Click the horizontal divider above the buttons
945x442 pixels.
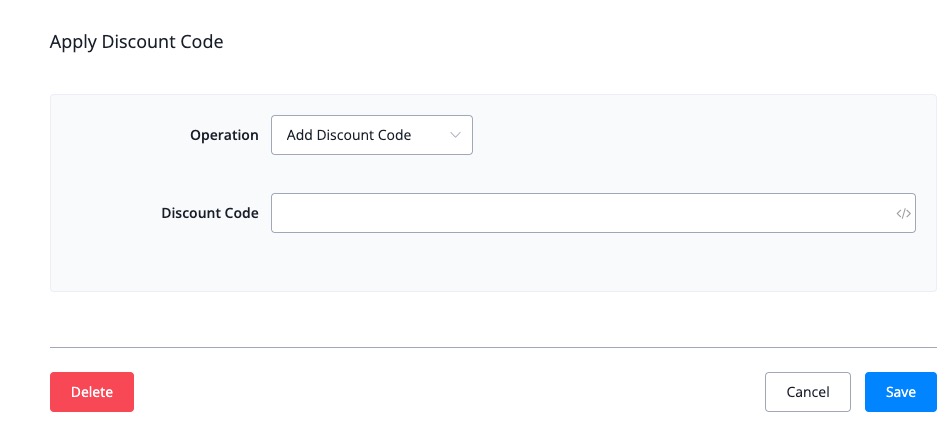pos(490,347)
